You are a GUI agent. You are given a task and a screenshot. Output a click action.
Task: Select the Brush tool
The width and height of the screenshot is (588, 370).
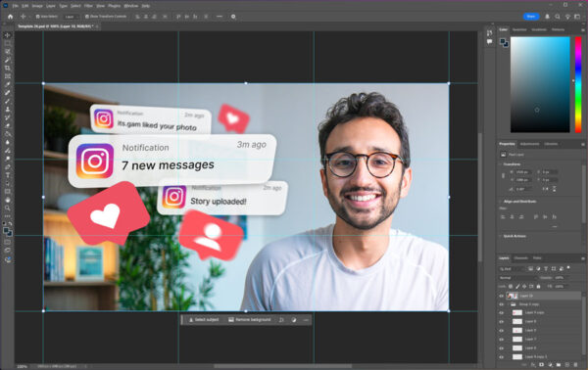click(x=8, y=101)
